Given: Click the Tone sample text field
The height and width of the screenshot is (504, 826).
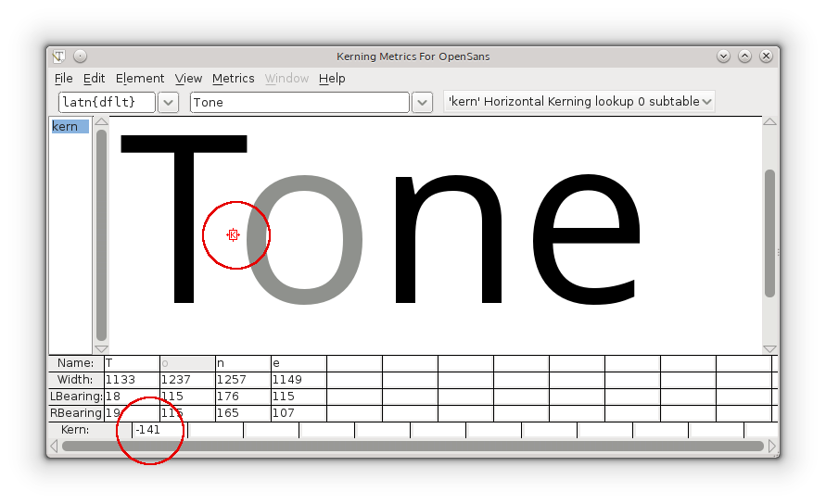Looking at the screenshot, I should (299, 102).
